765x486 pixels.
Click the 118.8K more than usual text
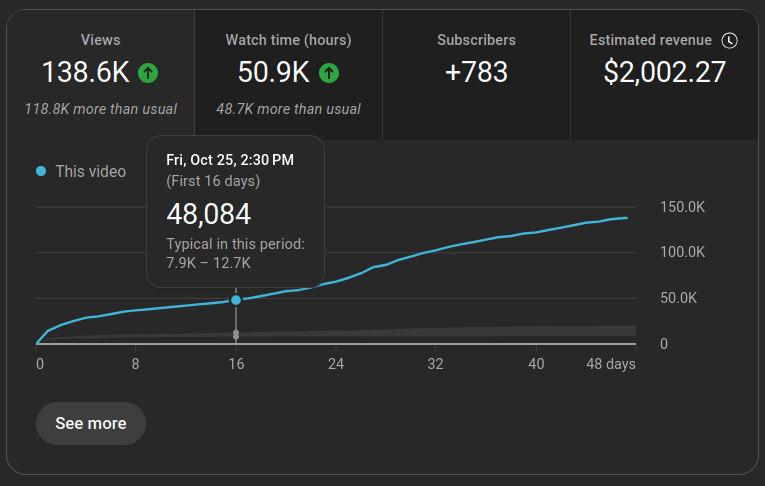(101, 109)
